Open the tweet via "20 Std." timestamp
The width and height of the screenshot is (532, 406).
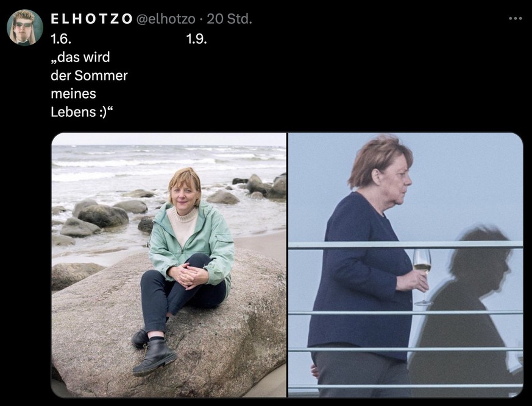(x=229, y=19)
